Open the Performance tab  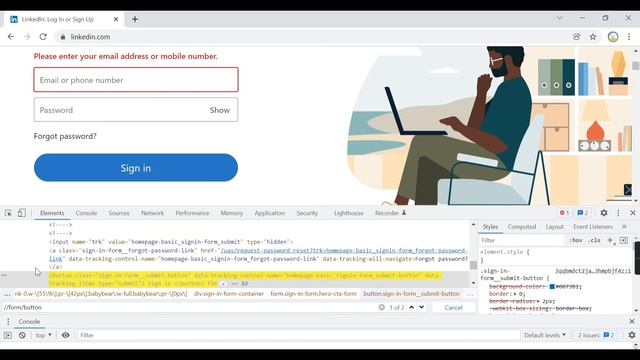click(192, 213)
